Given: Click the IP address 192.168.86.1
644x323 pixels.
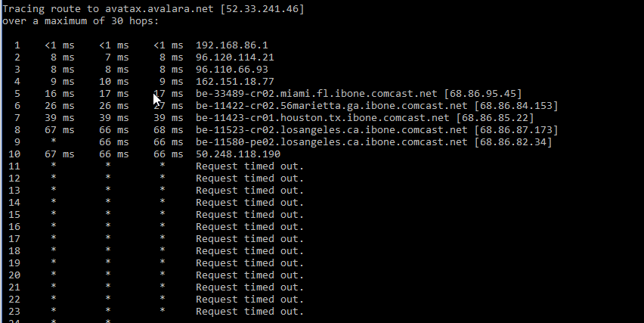Looking at the screenshot, I should (231, 45).
